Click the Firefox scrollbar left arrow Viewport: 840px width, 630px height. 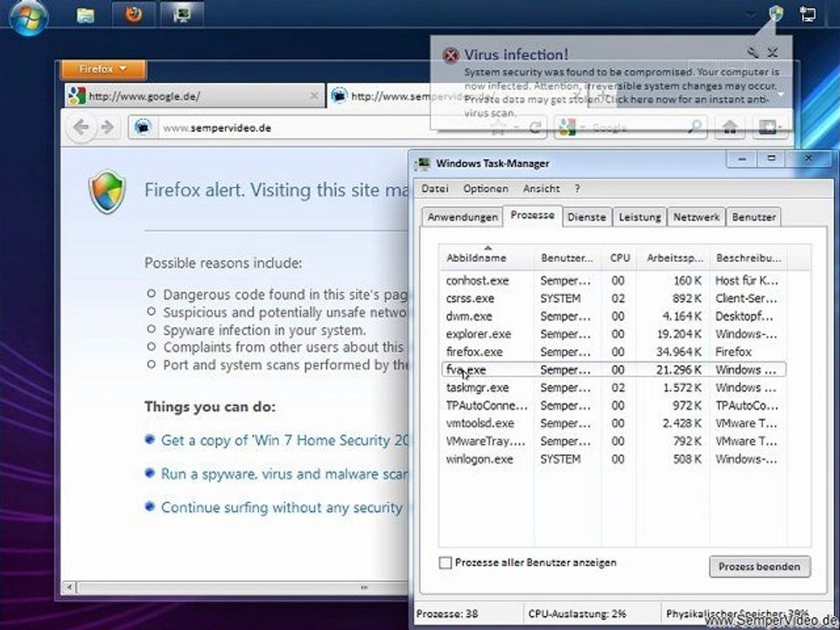pos(68,588)
